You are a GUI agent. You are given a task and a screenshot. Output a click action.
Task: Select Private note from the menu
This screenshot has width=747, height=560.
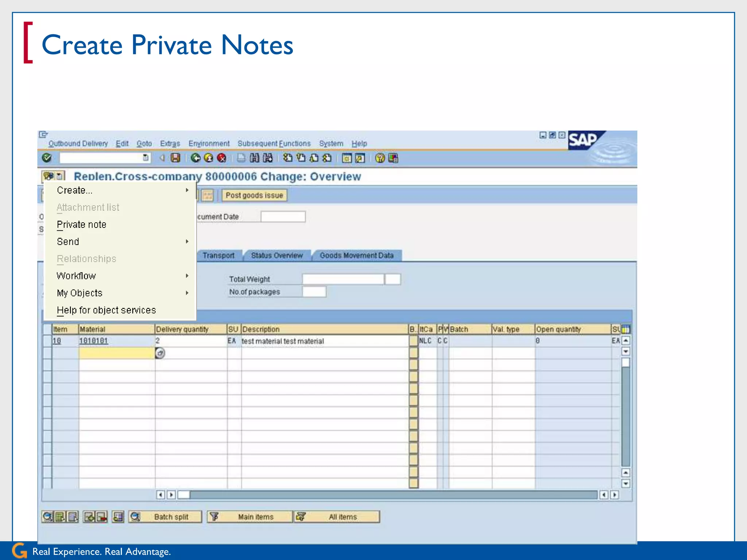(x=82, y=225)
